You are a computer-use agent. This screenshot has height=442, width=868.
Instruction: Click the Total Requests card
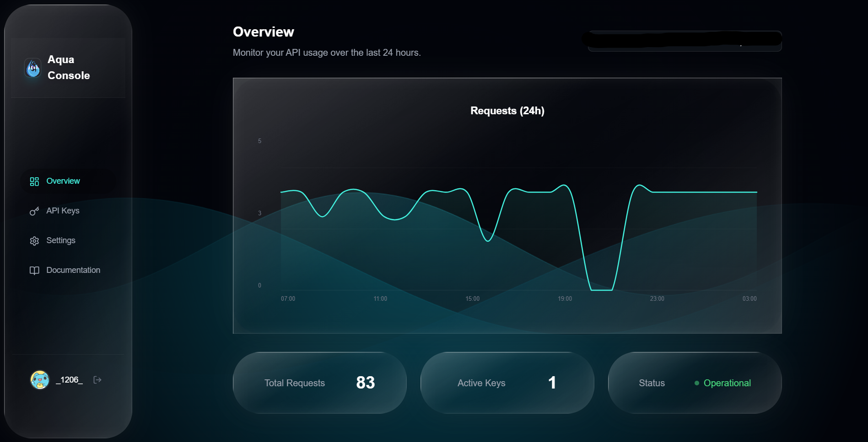click(x=319, y=383)
